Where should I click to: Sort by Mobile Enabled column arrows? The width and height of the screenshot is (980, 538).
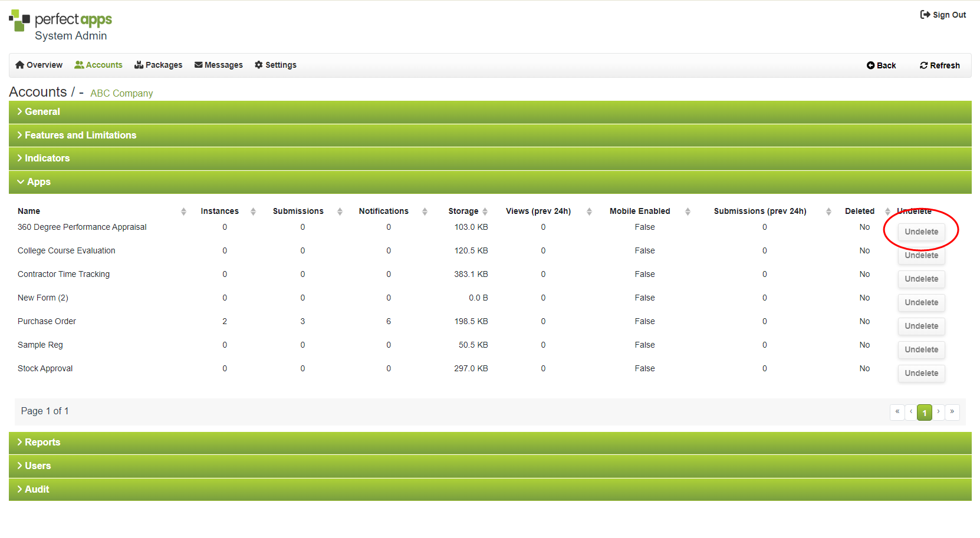(x=688, y=212)
